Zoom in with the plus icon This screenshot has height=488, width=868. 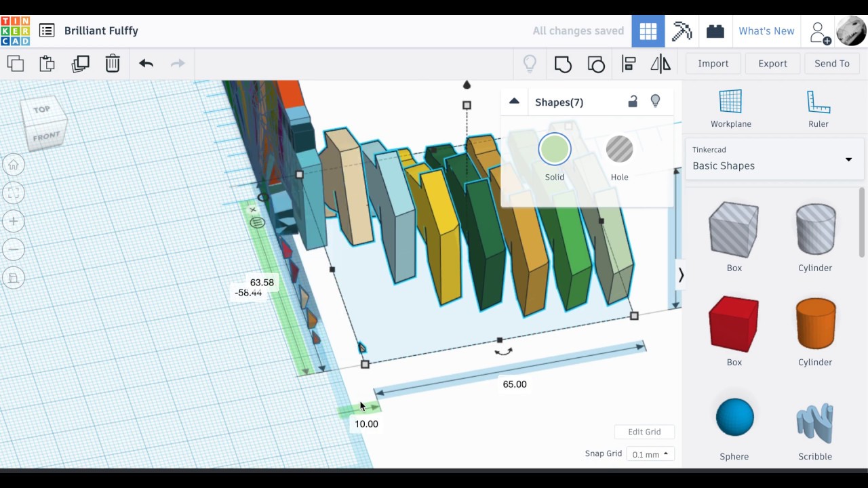point(14,222)
